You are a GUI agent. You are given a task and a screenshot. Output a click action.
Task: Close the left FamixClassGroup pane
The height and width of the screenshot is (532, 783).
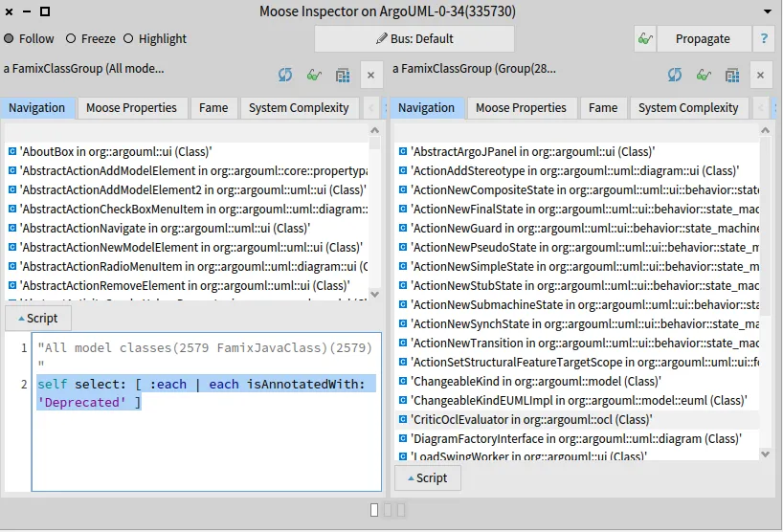pyautogui.click(x=370, y=76)
